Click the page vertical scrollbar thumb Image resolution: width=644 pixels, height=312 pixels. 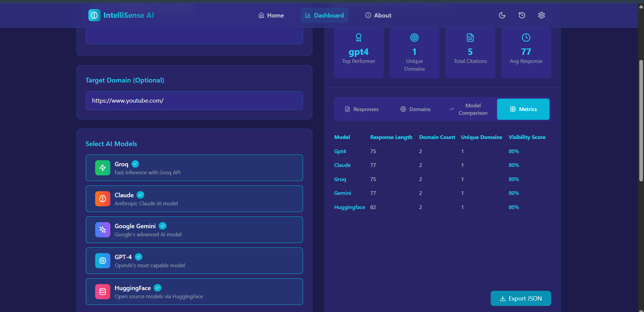[x=641, y=121]
